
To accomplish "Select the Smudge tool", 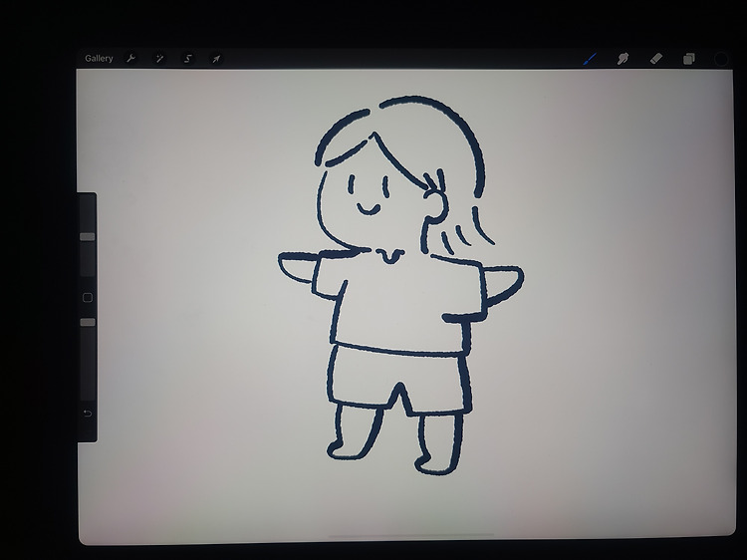I will pyautogui.click(x=622, y=59).
